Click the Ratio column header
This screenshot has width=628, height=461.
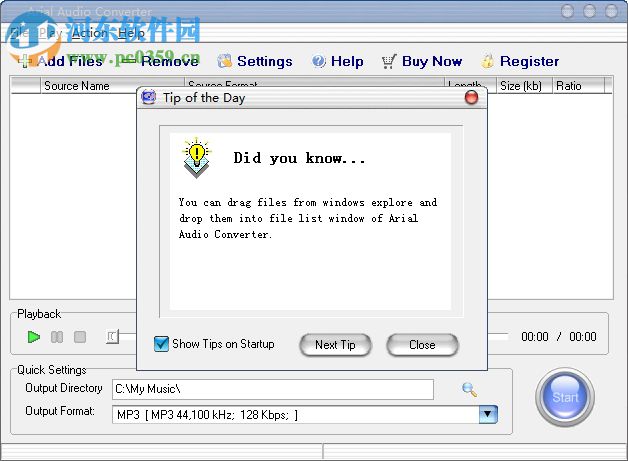(x=578, y=86)
